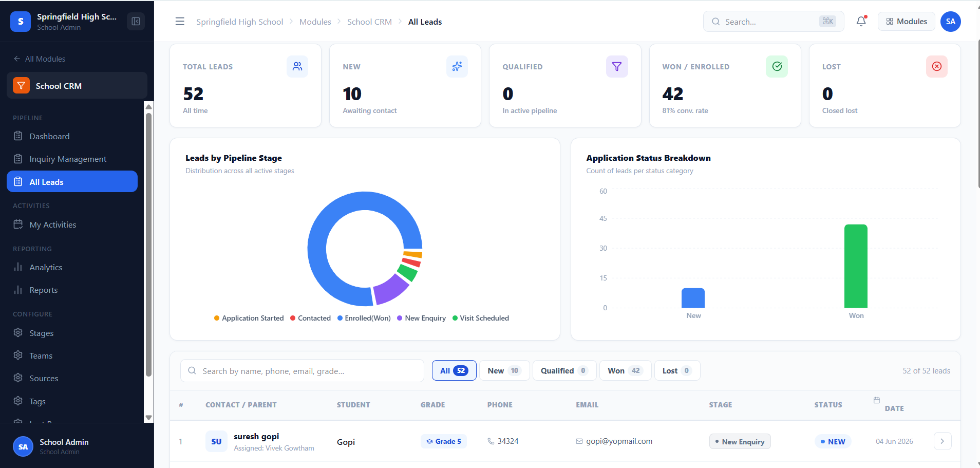
Task: Filter leads by Lost 0 tab
Action: 677,370
